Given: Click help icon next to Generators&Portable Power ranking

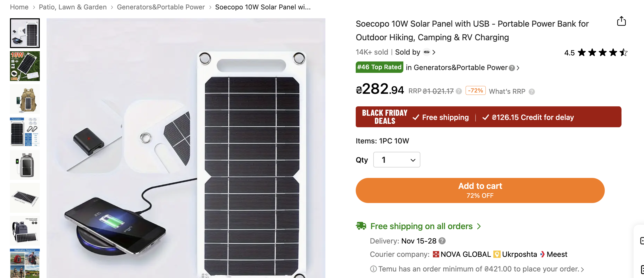Looking at the screenshot, I should (x=512, y=68).
